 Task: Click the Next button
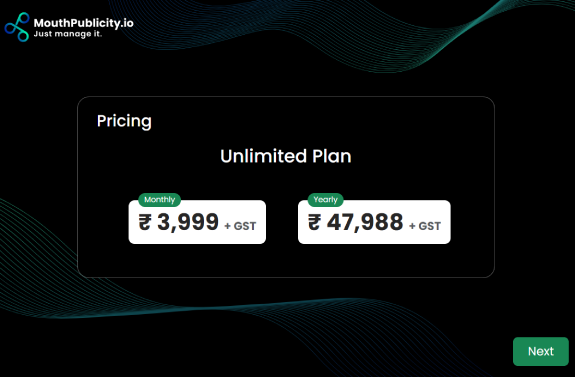(x=541, y=351)
